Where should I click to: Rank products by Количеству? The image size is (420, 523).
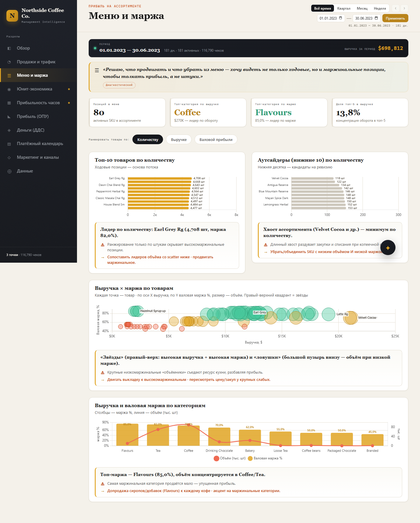click(x=148, y=140)
